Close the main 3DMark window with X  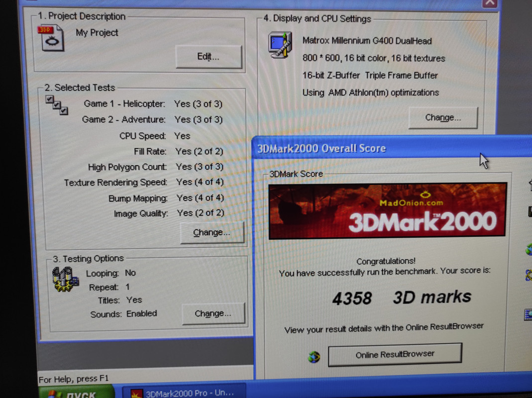(490, 2)
